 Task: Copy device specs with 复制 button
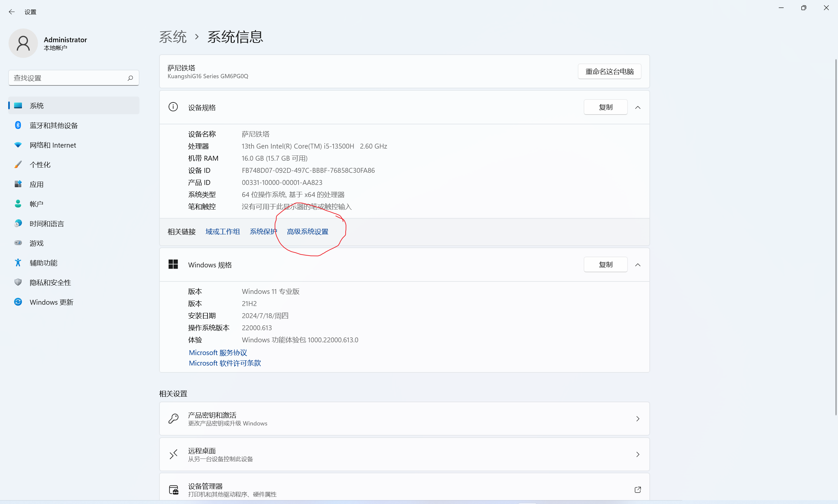[x=605, y=107]
